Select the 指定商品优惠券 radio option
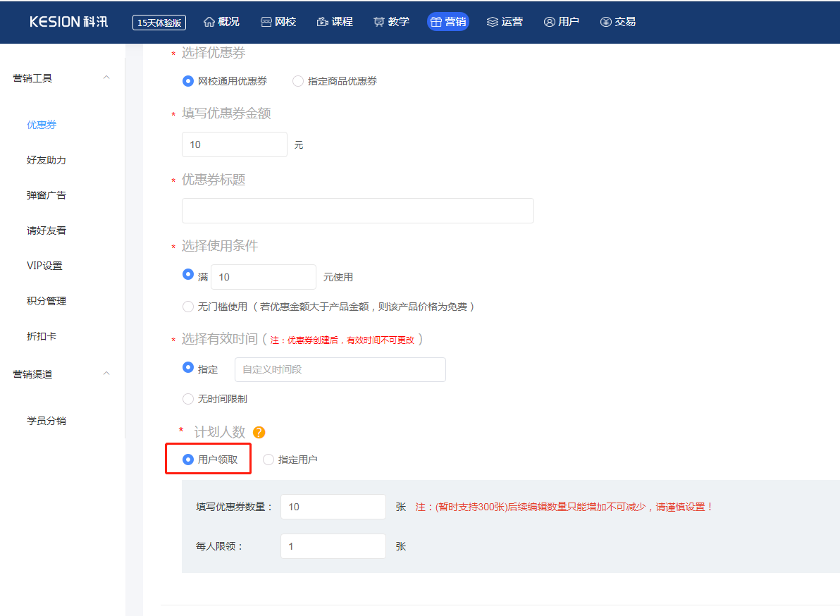The height and width of the screenshot is (616, 840). 298,81
